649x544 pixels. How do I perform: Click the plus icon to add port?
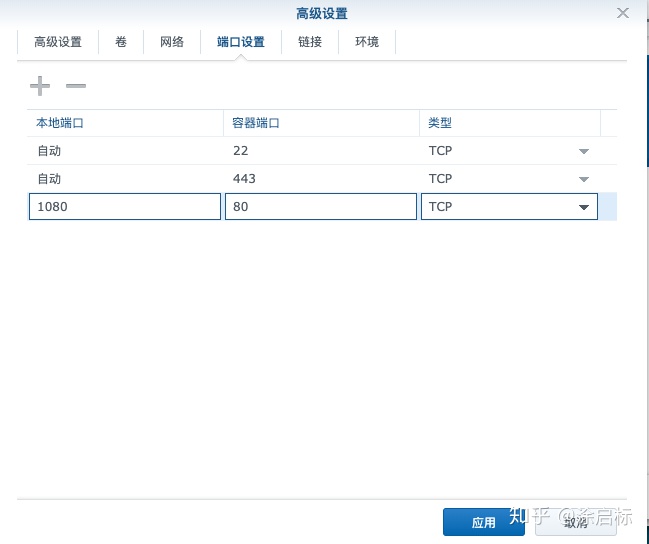coord(39,87)
